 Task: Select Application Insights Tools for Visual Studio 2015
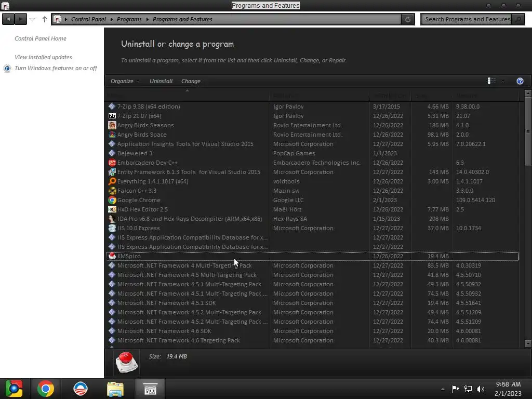pyautogui.click(x=185, y=144)
